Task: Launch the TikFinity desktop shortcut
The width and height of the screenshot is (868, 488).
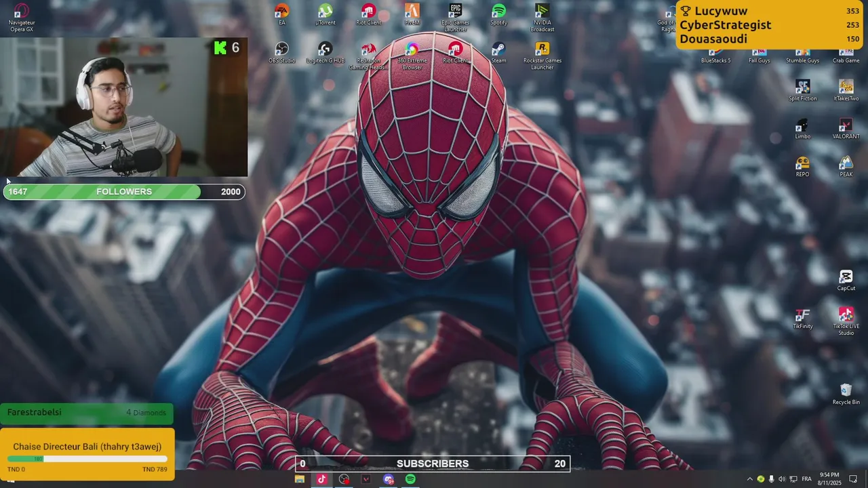Action: pos(803,318)
